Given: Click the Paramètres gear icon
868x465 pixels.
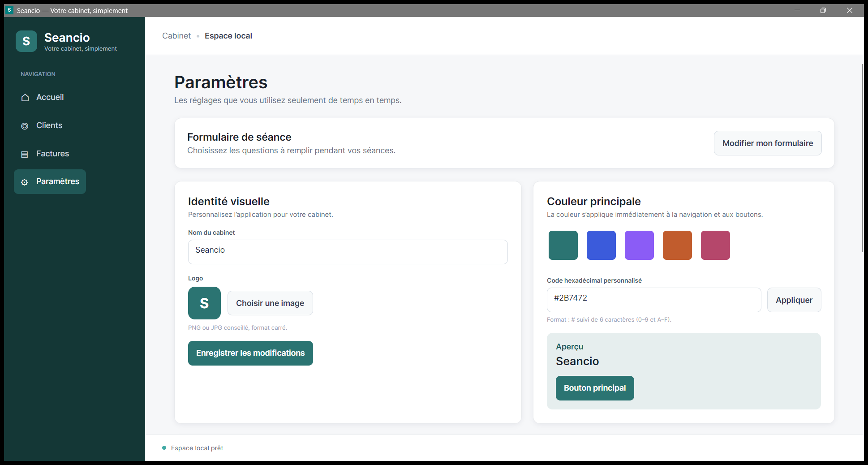Looking at the screenshot, I should [x=25, y=182].
